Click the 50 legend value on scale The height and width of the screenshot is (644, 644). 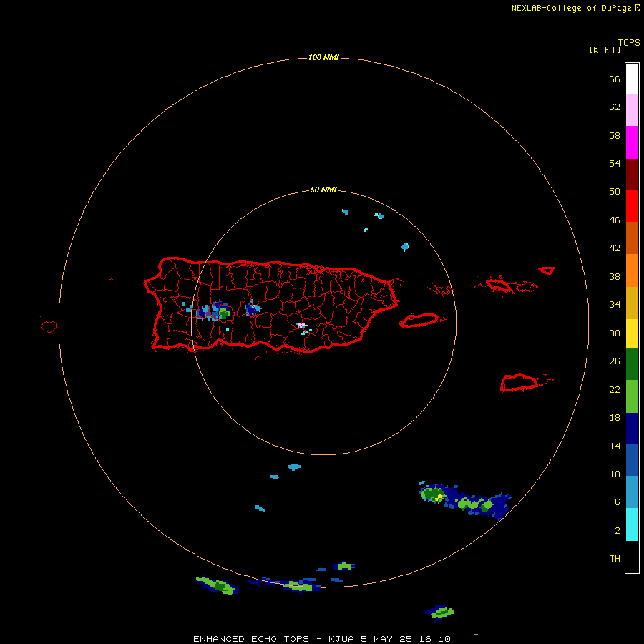click(x=615, y=191)
